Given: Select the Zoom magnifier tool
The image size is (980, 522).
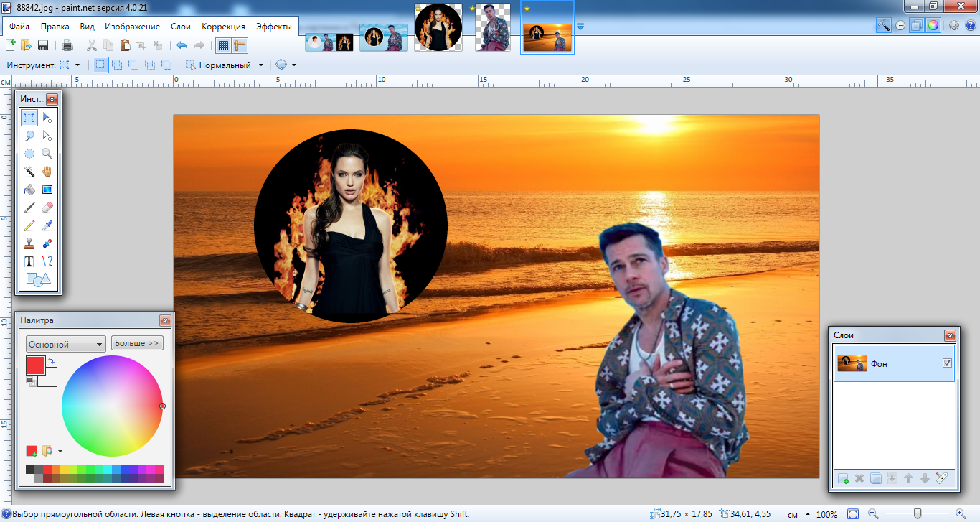Looking at the screenshot, I should pos(47,154).
